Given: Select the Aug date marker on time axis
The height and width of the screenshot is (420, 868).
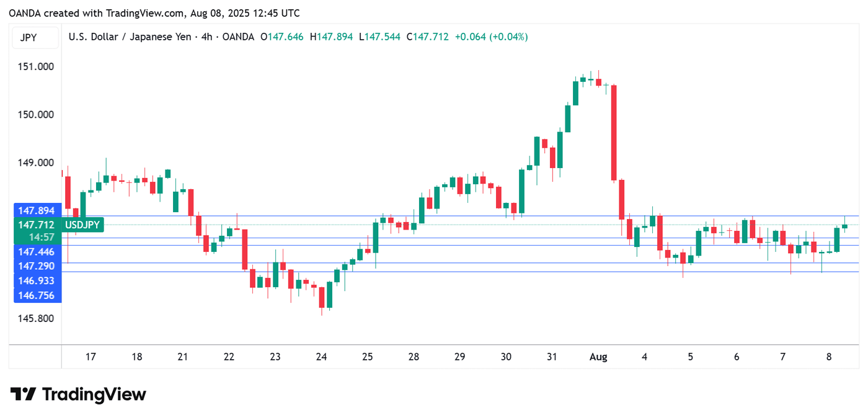Looking at the screenshot, I should coord(598,357).
